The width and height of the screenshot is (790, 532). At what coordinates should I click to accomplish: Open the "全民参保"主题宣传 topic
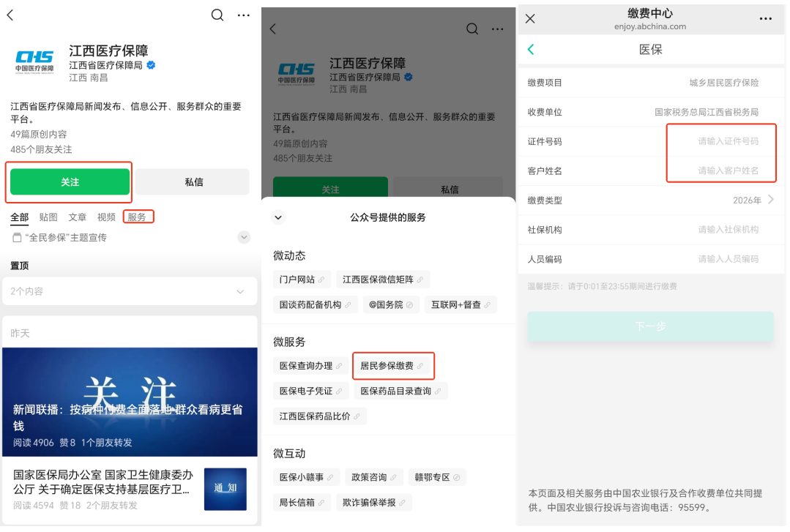tap(60, 237)
